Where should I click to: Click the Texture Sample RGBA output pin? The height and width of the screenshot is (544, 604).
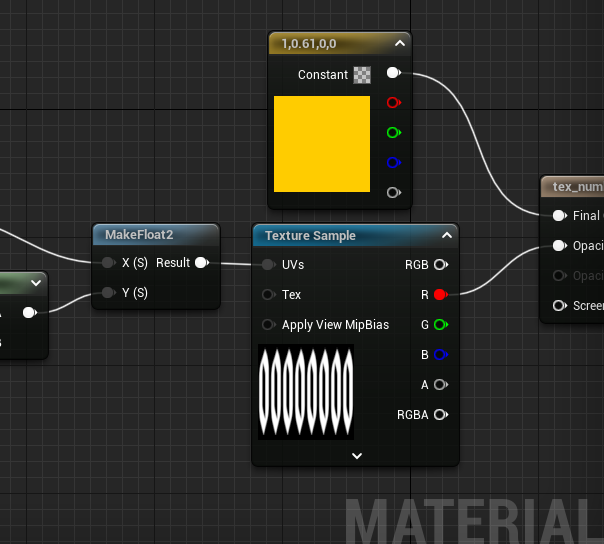[x=441, y=415]
